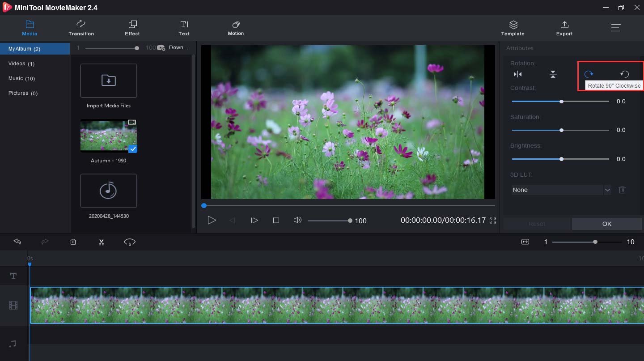Enter full screen preview

point(493,221)
